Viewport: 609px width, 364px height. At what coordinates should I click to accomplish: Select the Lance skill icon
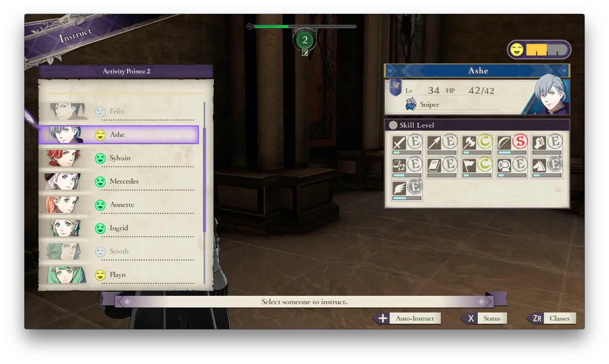pyautogui.click(x=434, y=143)
